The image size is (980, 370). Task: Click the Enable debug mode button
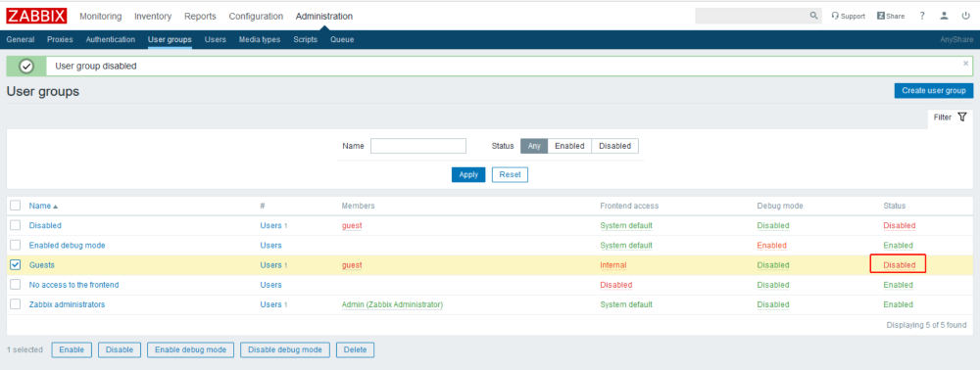pos(191,350)
